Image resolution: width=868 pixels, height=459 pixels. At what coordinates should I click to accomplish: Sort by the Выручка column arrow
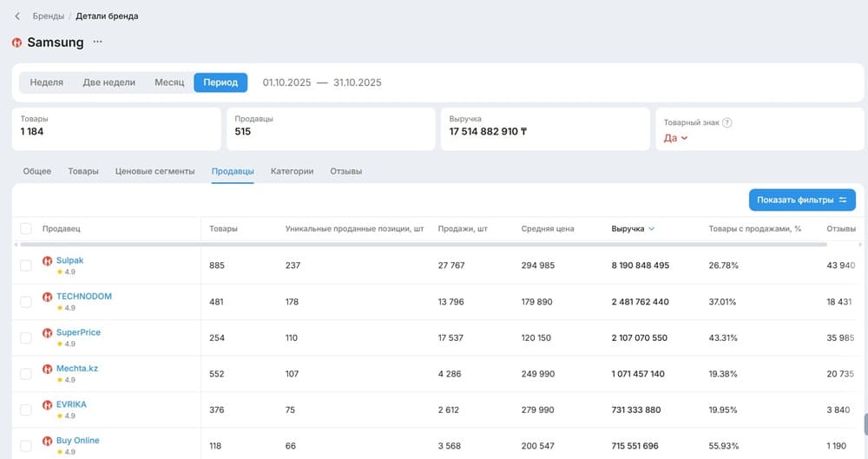[652, 229]
